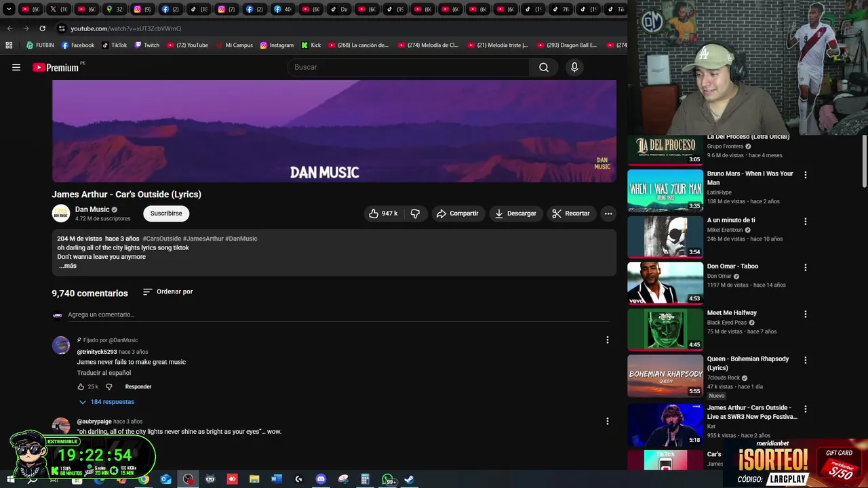Open options for Queen - Bohemian Rhapsody video
The height and width of the screenshot is (488, 868).
[806, 361]
